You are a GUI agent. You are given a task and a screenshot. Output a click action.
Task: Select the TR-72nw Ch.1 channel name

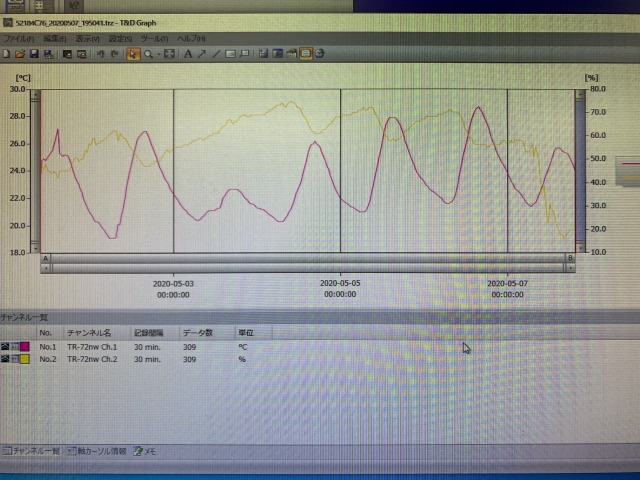point(92,347)
